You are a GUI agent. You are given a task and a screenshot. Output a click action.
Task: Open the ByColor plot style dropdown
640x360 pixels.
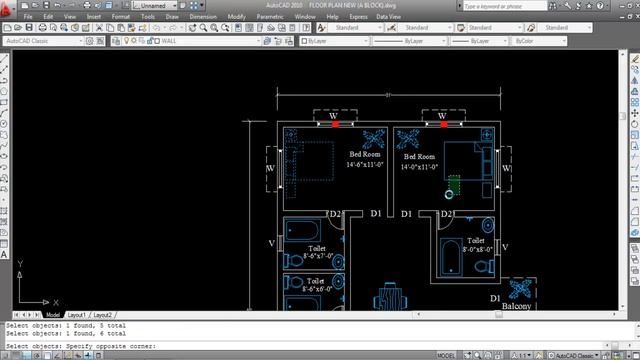539,41
